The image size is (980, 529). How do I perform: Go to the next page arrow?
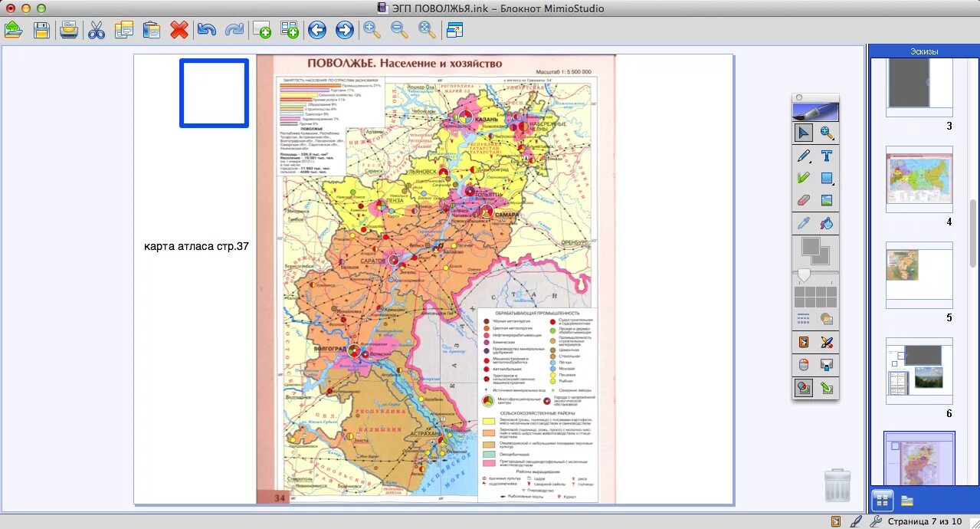(345, 30)
